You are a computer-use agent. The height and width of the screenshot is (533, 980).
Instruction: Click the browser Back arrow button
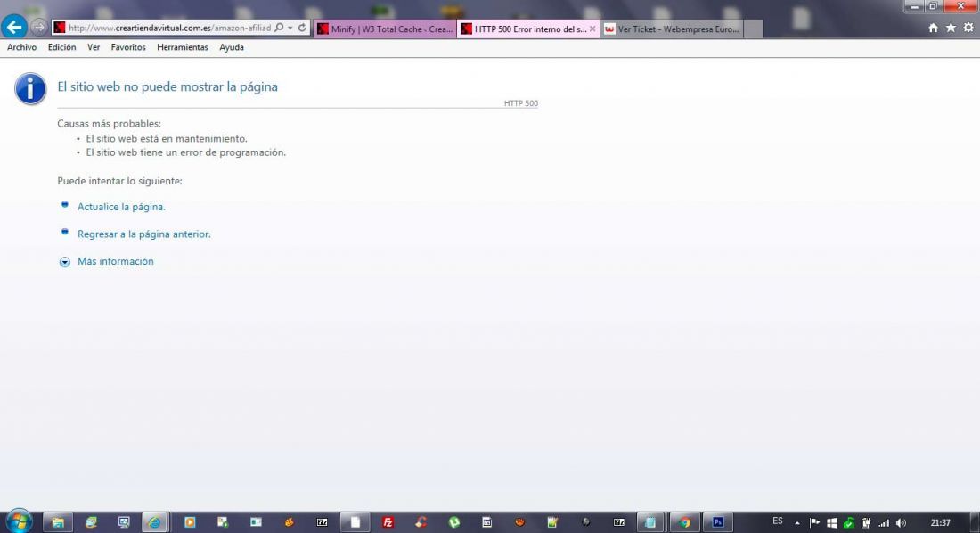pyautogui.click(x=13, y=27)
